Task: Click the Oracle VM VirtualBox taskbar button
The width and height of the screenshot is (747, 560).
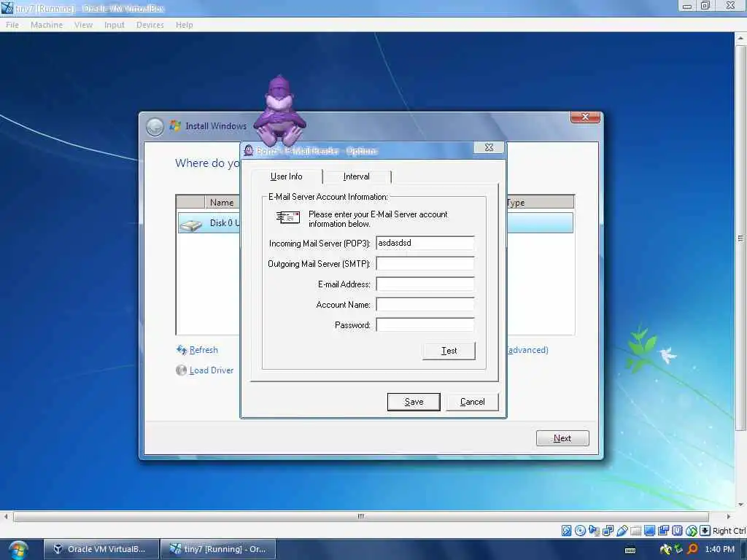Action: tap(101, 549)
